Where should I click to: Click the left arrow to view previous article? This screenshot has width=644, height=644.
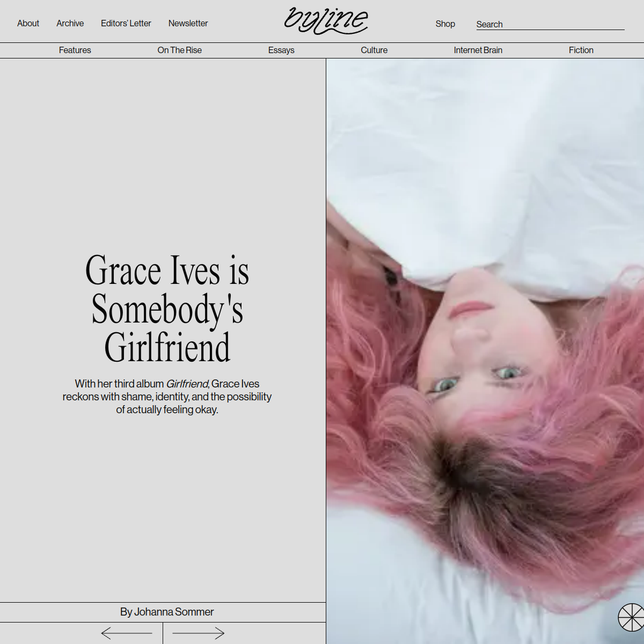(x=128, y=633)
